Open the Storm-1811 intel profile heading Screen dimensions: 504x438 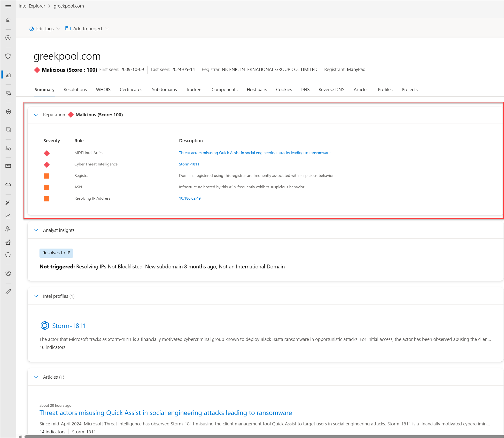[69, 326]
